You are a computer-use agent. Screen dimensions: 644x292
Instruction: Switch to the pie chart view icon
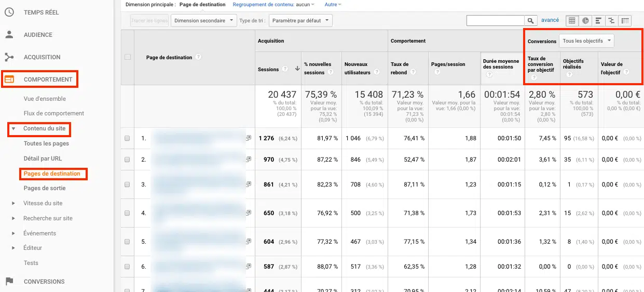click(585, 21)
